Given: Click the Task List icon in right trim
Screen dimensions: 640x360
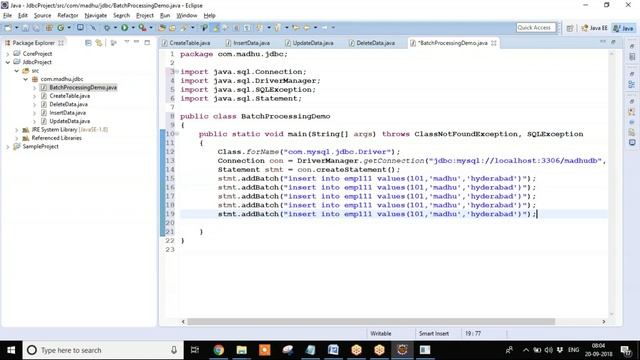Looking at the screenshot, I should click(x=632, y=57).
